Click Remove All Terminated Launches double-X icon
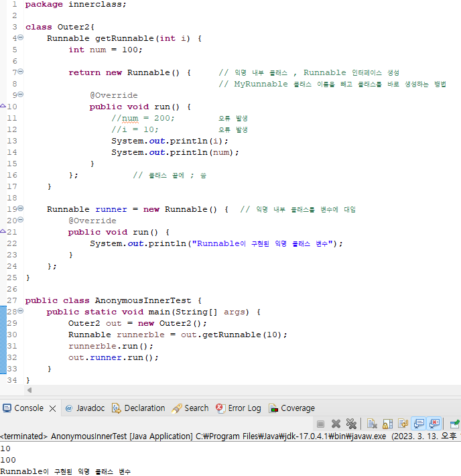 (x=351, y=424)
